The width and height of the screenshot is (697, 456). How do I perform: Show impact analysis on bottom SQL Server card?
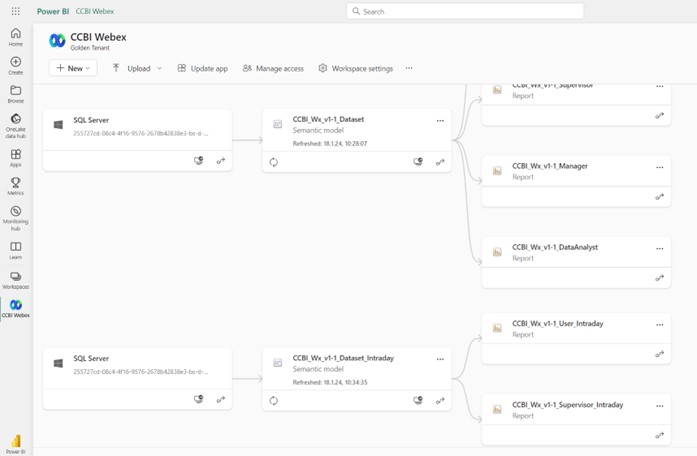(199, 399)
